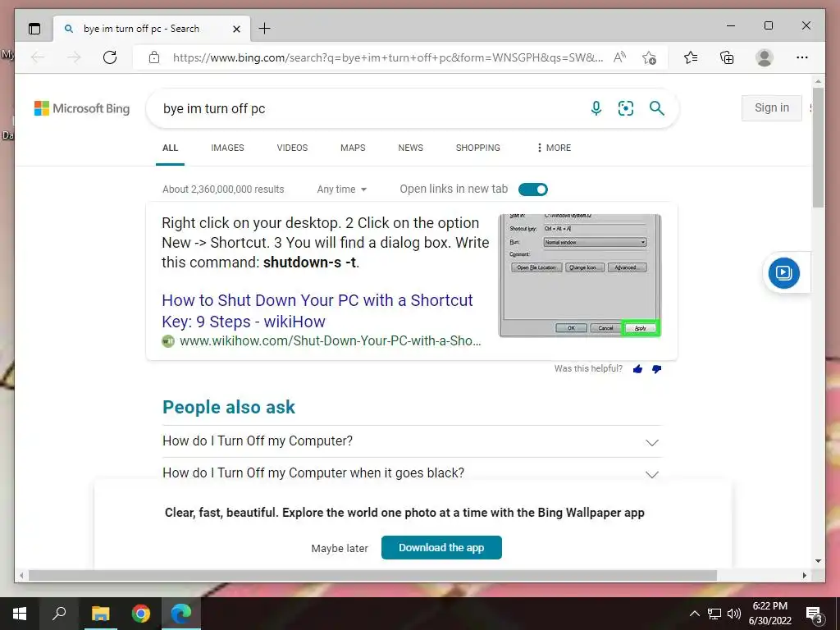Expand 'Turn Off my Computer when it goes black?'
Image resolution: width=840 pixels, height=630 pixels.
[412, 473]
